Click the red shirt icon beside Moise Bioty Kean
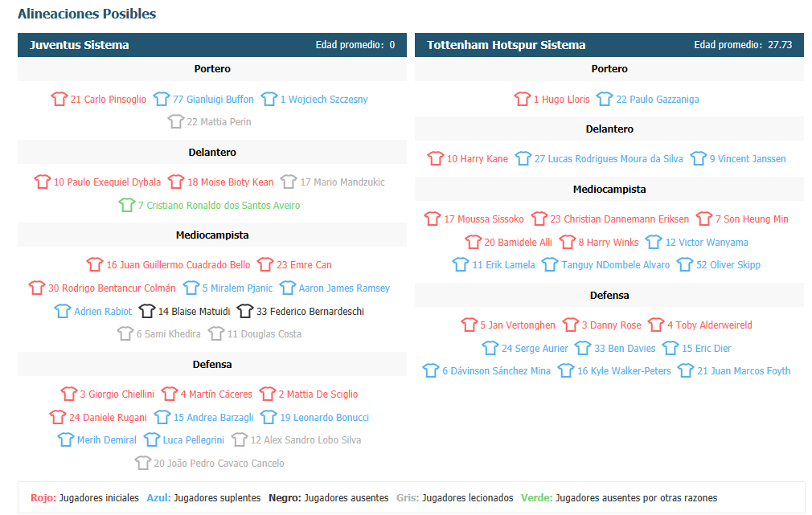Screen dimensions: 812x515 pyautogui.click(x=176, y=182)
